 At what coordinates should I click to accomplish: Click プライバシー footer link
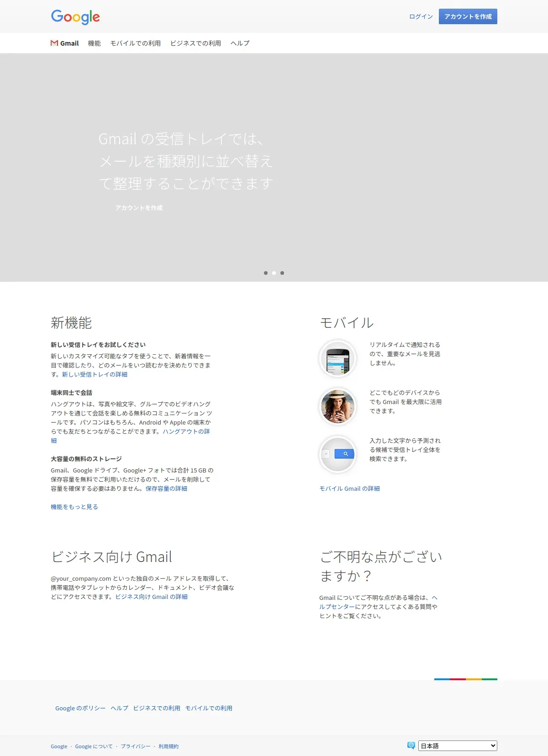coord(136,746)
